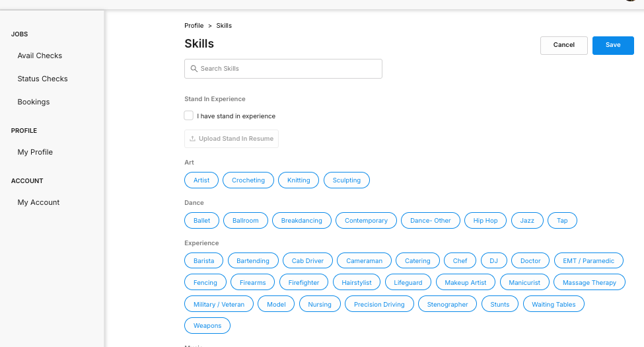Choose the Weapons skill tag
Image resolution: width=644 pixels, height=347 pixels.
[x=207, y=326]
